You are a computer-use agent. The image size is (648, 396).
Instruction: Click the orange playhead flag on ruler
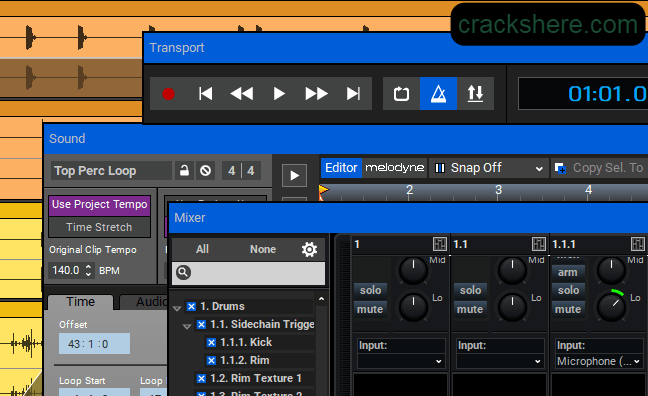[x=324, y=191]
